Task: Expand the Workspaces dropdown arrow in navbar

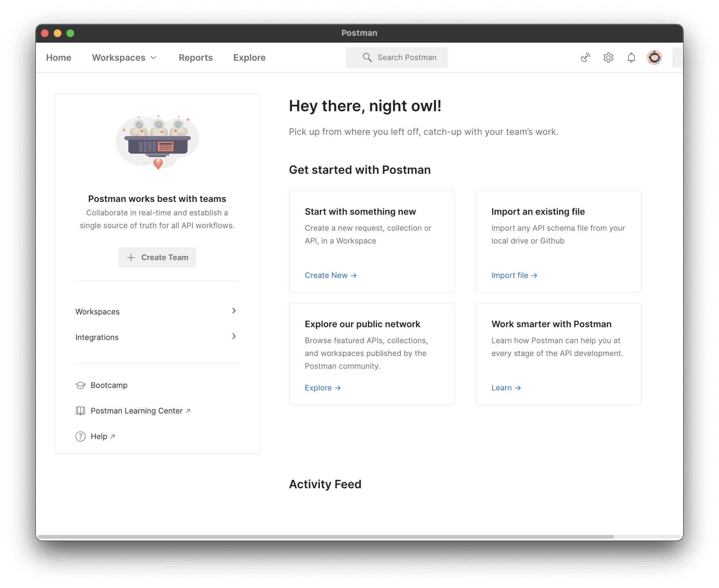Action: click(153, 58)
